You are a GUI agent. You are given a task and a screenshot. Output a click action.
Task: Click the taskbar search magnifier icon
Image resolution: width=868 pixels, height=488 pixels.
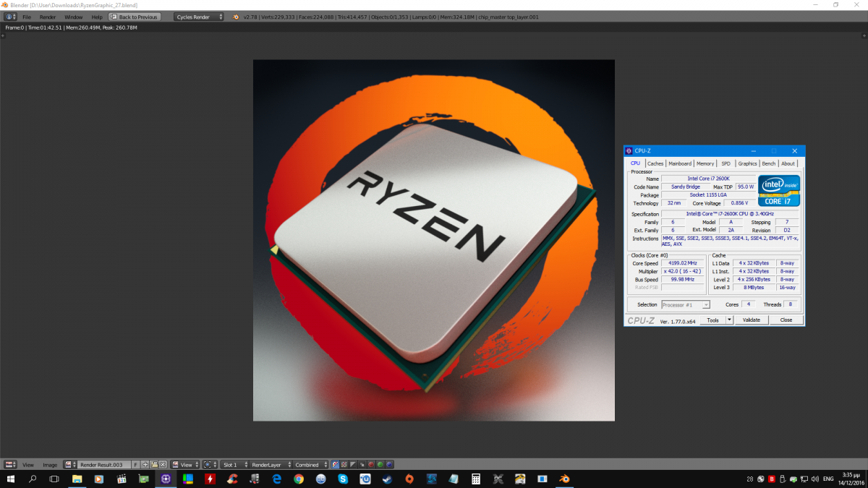(33, 479)
